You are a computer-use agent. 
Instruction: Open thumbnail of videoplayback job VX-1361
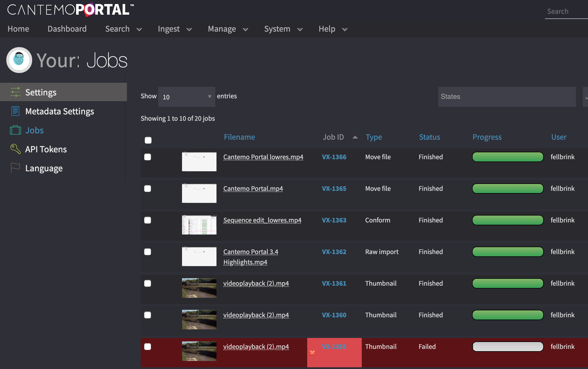(x=199, y=288)
